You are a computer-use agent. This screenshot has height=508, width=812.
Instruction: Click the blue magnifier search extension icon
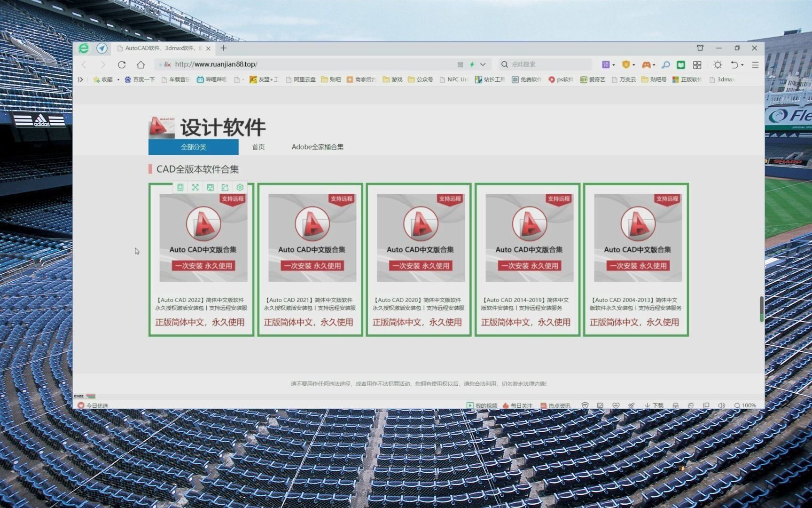point(665,64)
